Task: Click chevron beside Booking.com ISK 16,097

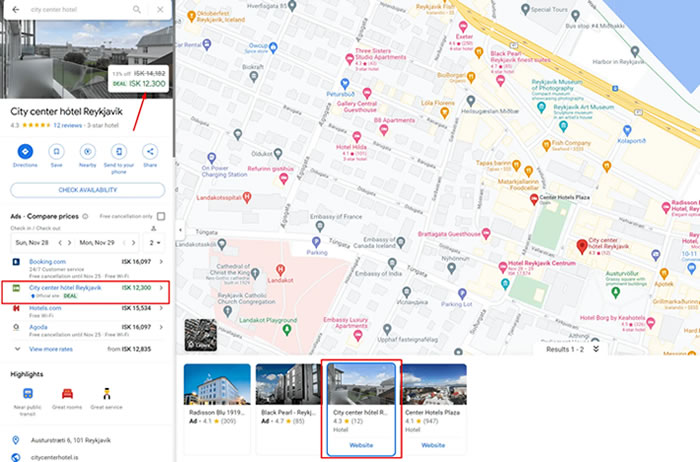Action: [161, 262]
